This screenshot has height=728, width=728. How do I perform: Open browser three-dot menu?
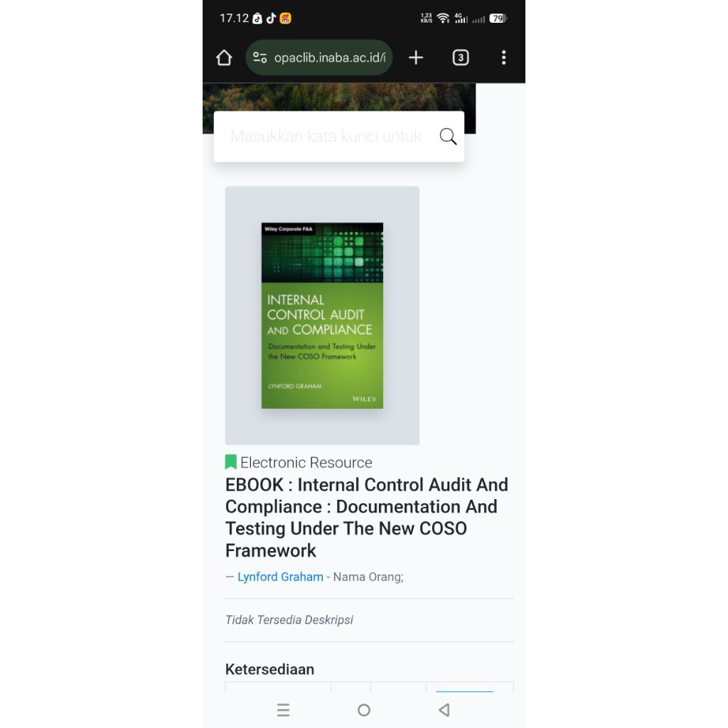point(504,58)
